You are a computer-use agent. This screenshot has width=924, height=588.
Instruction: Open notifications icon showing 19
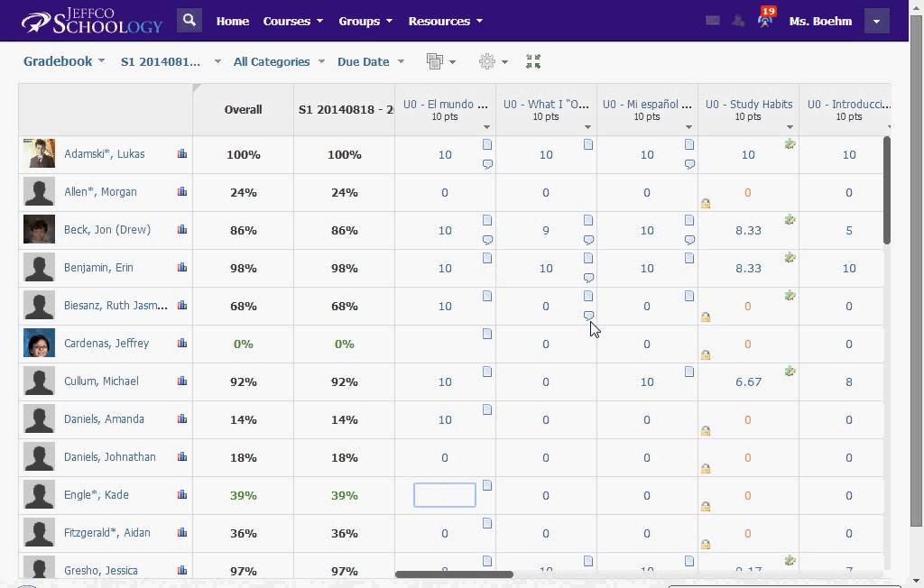click(765, 19)
